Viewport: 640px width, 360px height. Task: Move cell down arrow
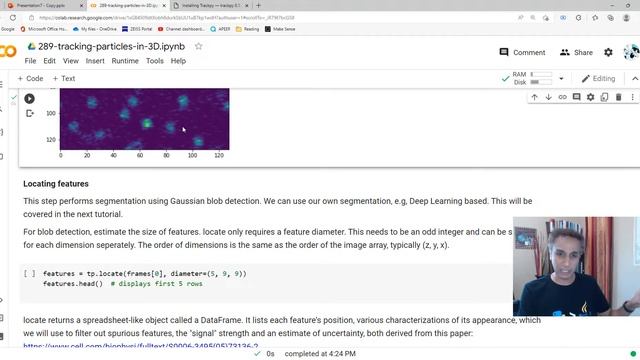pos(549,97)
